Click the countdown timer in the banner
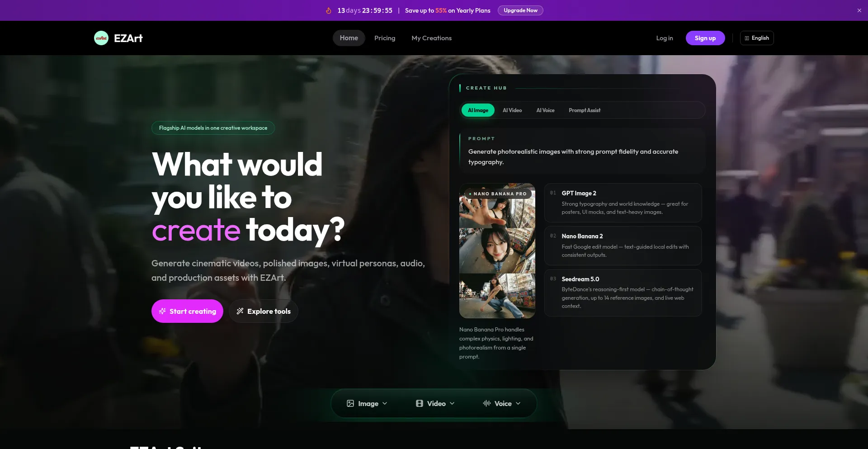Viewport: 868px width, 449px height. tap(365, 10)
